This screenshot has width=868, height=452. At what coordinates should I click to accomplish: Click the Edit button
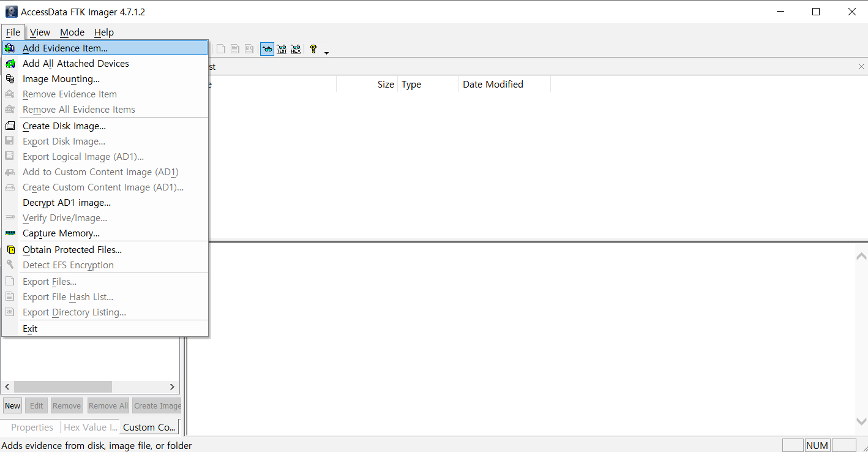click(37, 405)
